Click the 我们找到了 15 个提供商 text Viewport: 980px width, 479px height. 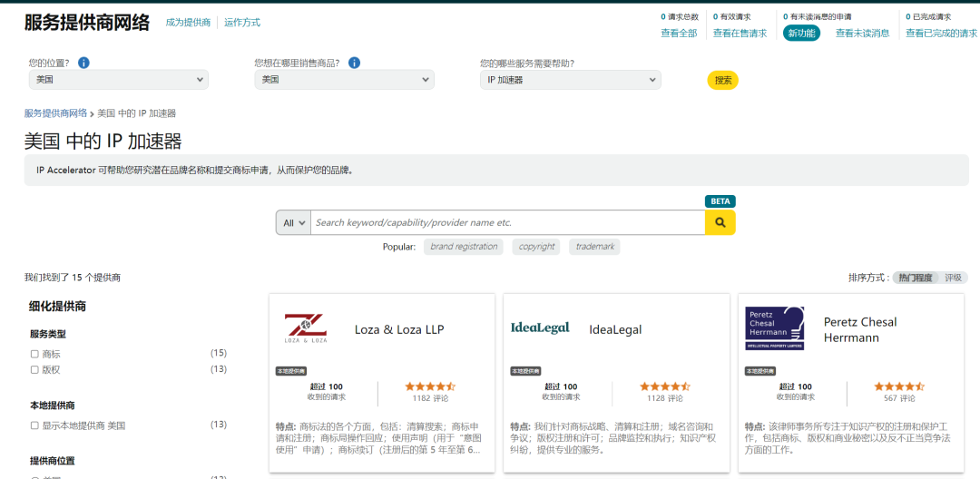coord(72,278)
